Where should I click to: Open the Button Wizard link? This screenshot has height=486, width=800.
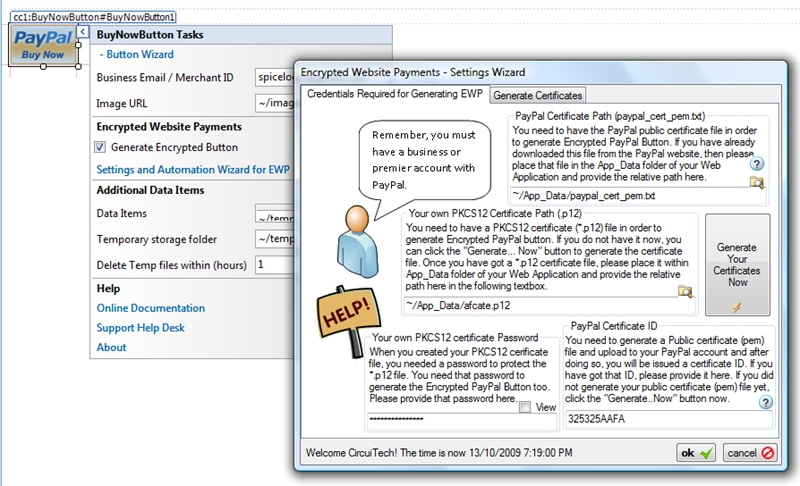pos(137,55)
